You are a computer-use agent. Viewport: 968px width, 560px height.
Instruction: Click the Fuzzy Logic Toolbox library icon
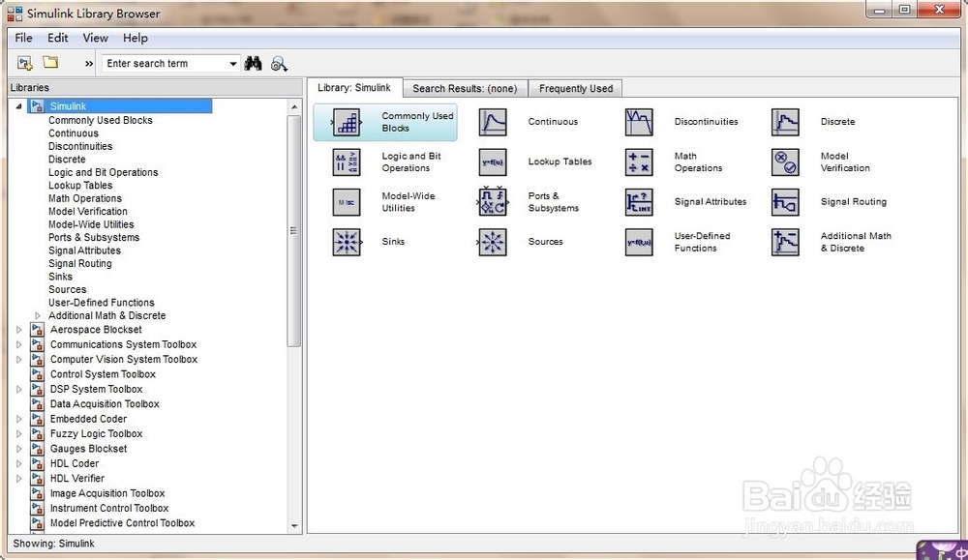coord(37,433)
